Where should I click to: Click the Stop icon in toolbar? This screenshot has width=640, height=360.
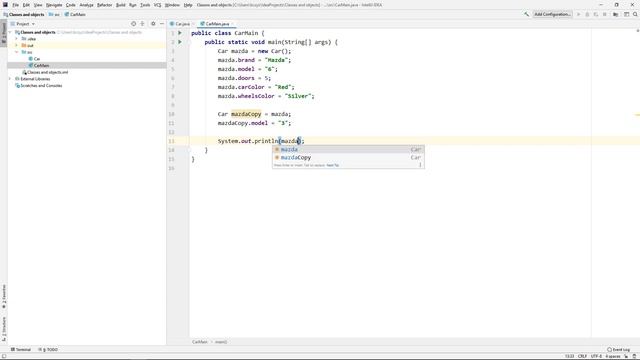[605, 14]
